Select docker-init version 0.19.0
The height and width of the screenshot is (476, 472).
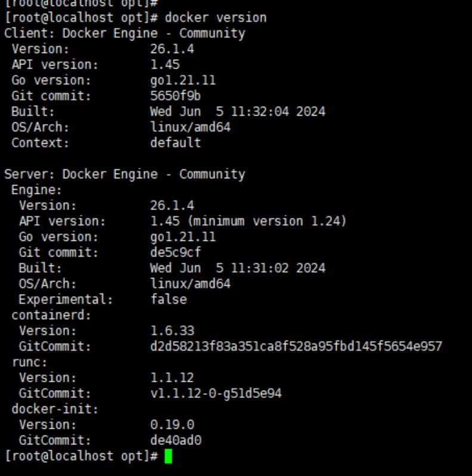point(172,425)
